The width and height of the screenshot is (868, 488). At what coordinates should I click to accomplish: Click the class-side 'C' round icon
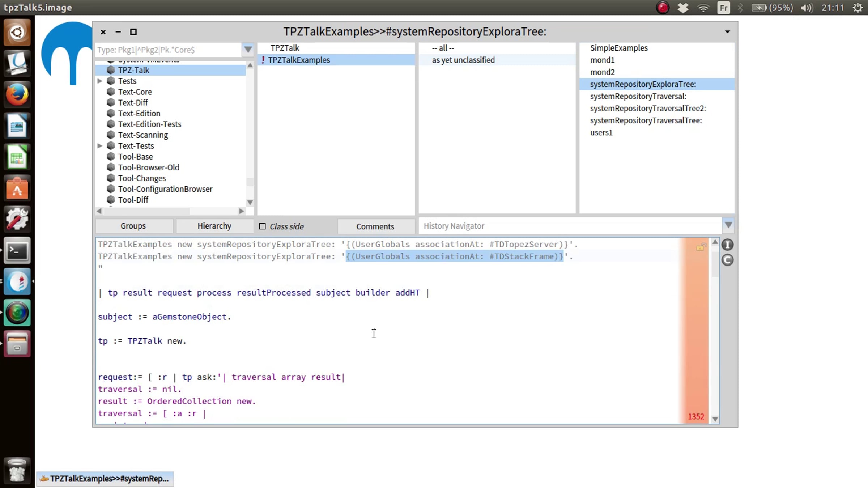click(x=727, y=260)
